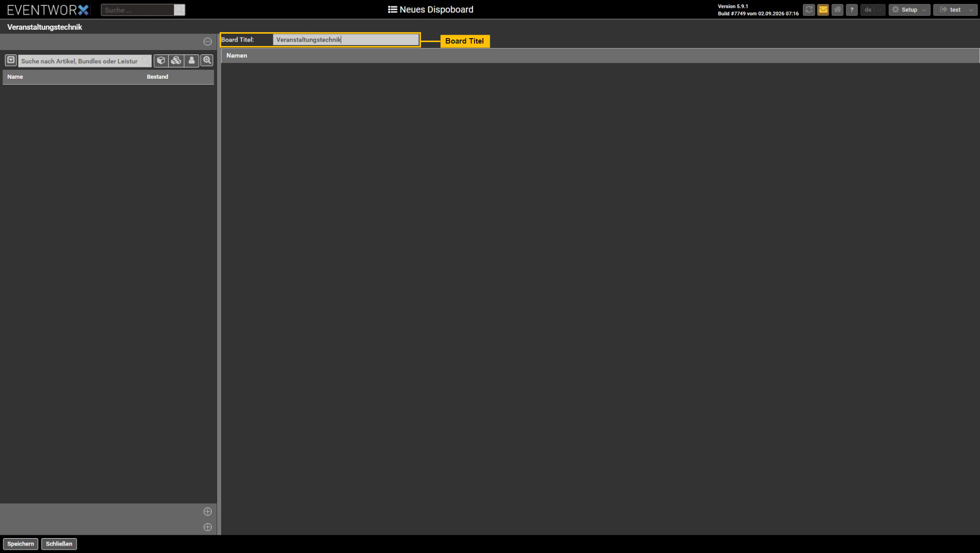Sort by the Name column header
The image size is (980, 553).
coord(15,77)
